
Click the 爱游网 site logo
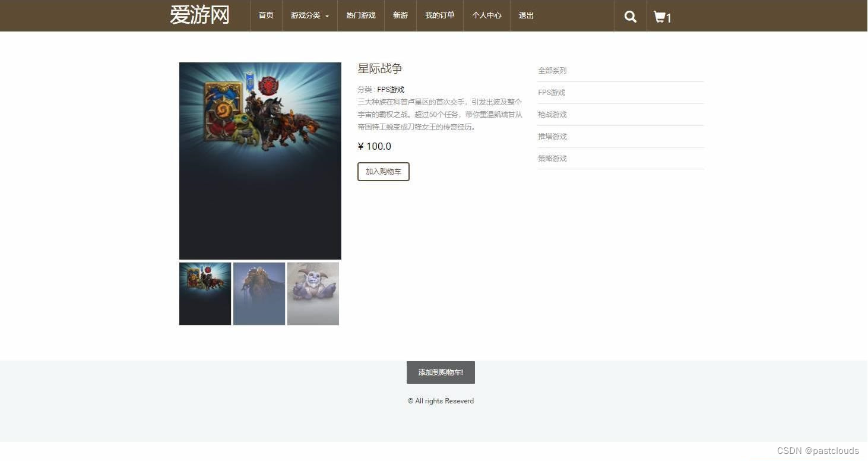click(200, 14)
